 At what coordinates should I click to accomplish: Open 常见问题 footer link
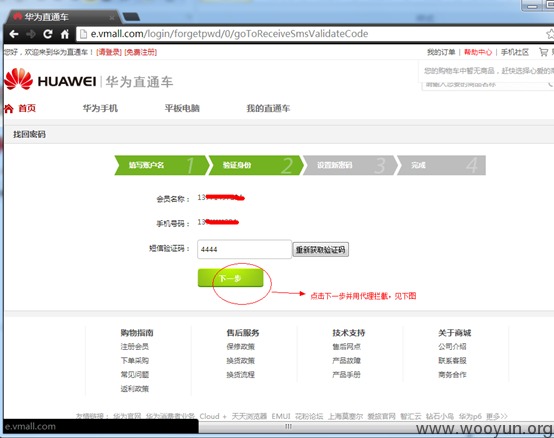click(135, 375)
